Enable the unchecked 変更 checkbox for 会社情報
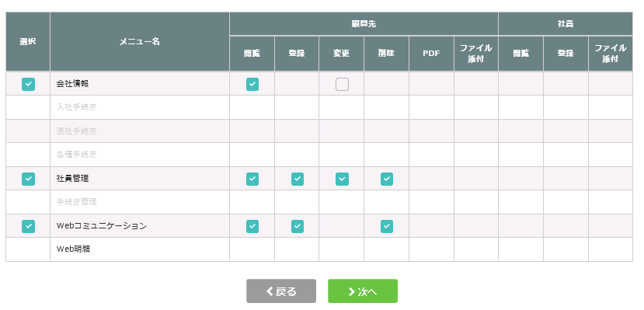 [342, 84]
